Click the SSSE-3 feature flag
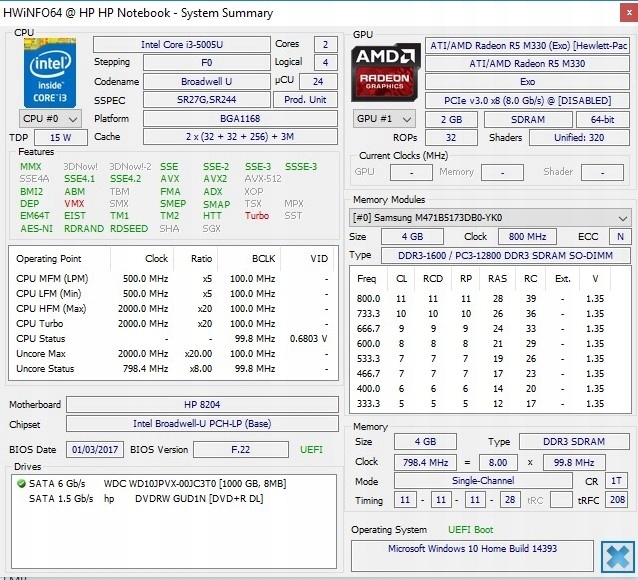The width and height of the screenshot is (638, 580). pos(301,166)
